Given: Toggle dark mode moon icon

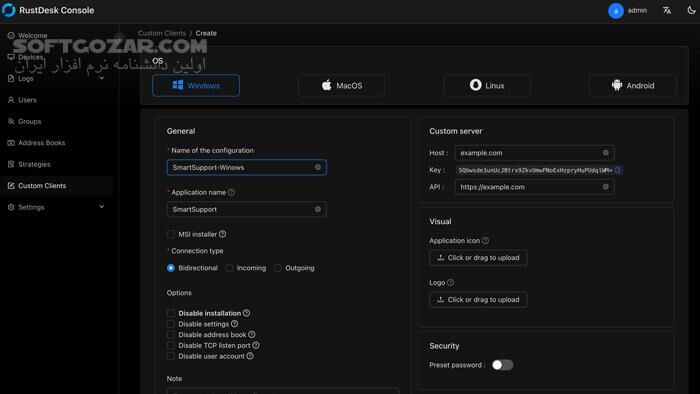Looking at the screenshot, I should click(691, 10).
